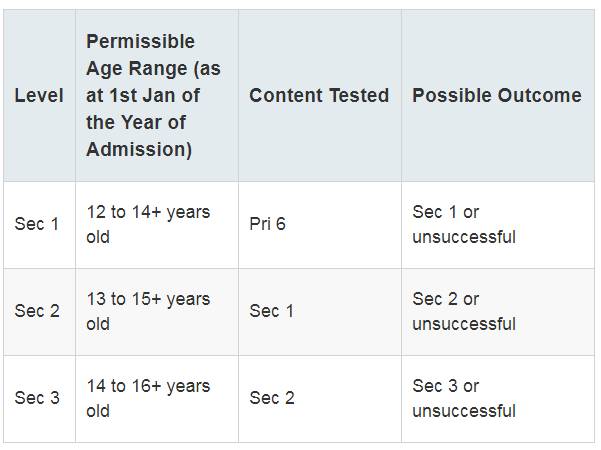Click "unsuccessful" in the Sec 3 row
Viewport: 601px width, 450px height.
[x=464, y=411]
